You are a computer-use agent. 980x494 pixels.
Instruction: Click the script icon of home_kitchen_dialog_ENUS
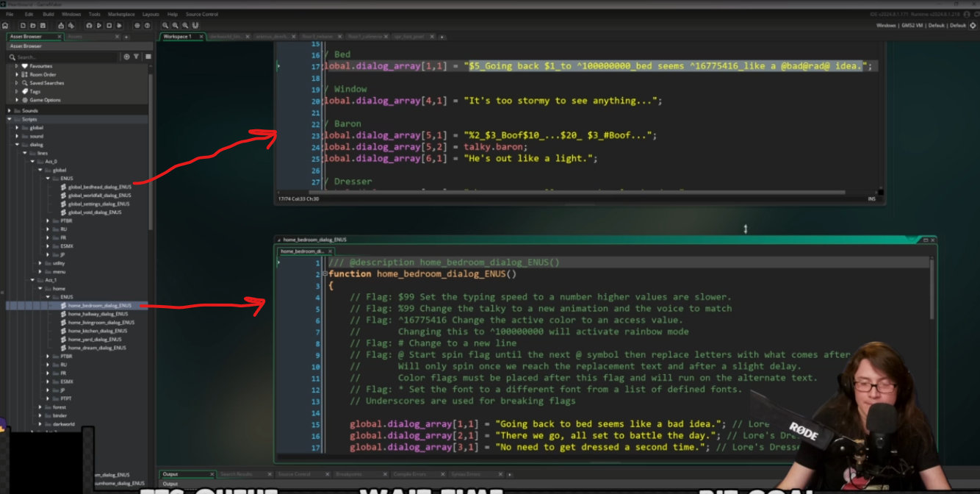coord(64,331)
